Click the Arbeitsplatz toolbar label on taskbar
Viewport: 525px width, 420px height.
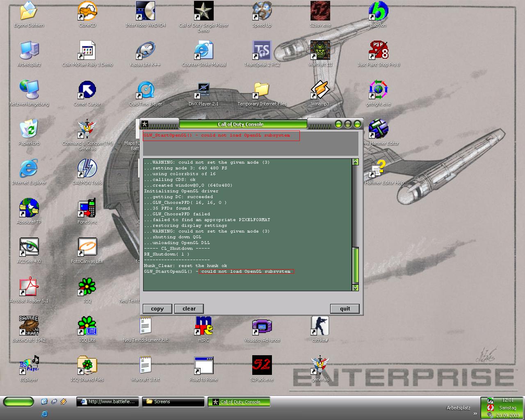[459, 408]
